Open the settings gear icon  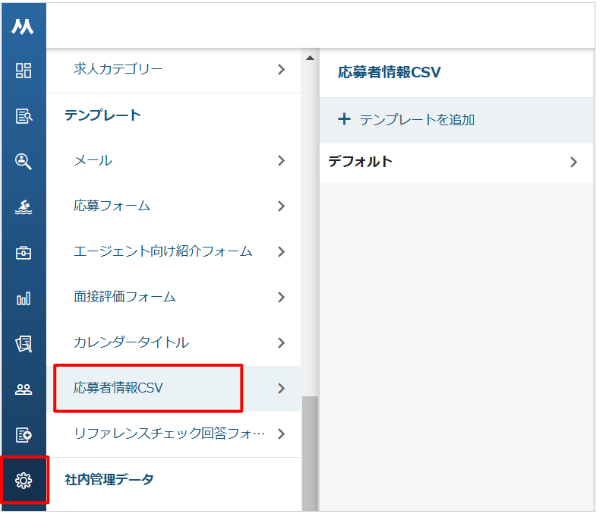click(23, 481)
